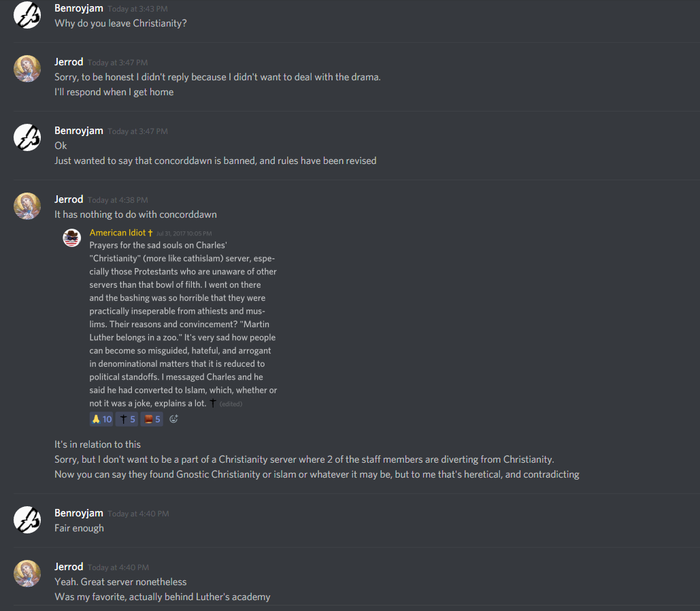Select Jerrod's avatar on the 4:38 PM message
700x611 pixels.
pyautogui.click(x=28, y=206)
